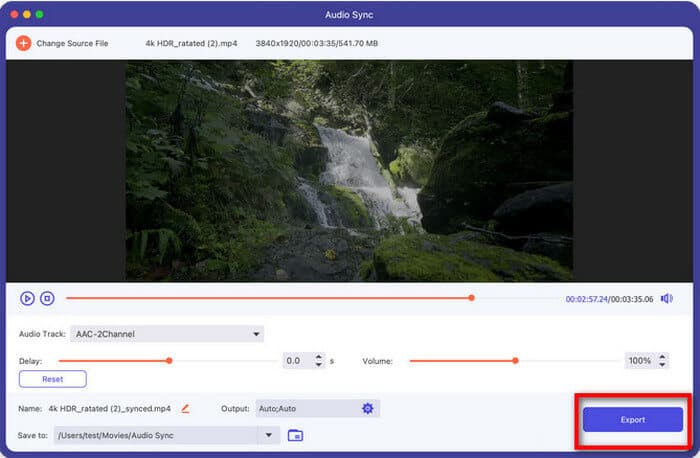
Task: Click the video playback progress handle
Action: tap(471, 298)
